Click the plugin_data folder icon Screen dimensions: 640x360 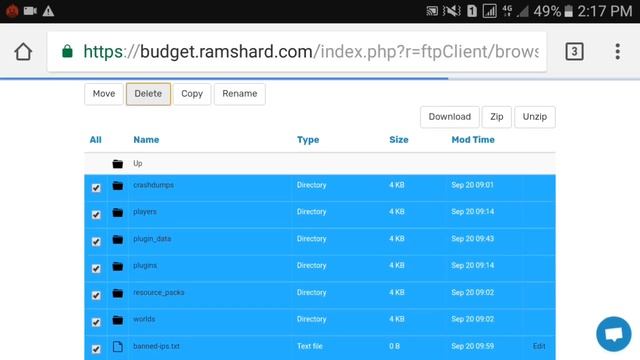click(x=118, y=239)
